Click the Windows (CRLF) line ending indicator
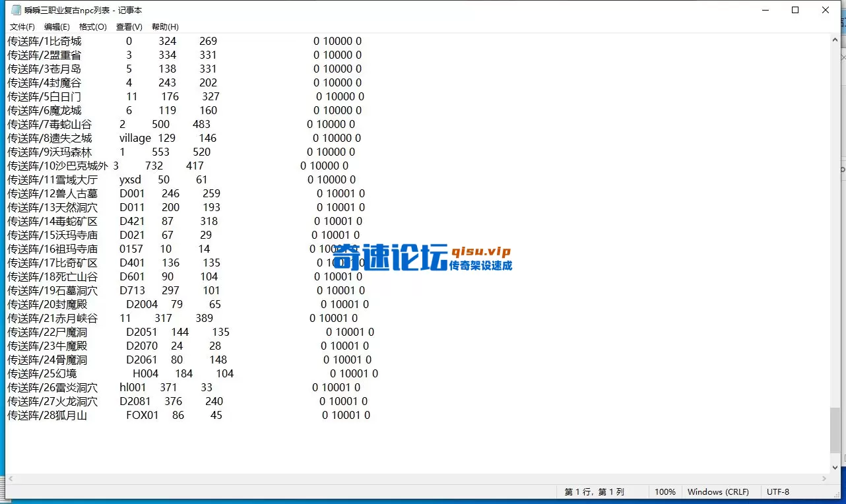Viewport: 846px width, 504px height. tap(719, 491)
